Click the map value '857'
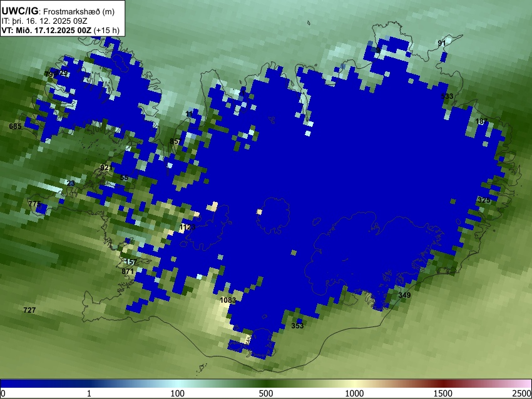The height and width of the screenshot is (399, 532). (x=175, y=141)
